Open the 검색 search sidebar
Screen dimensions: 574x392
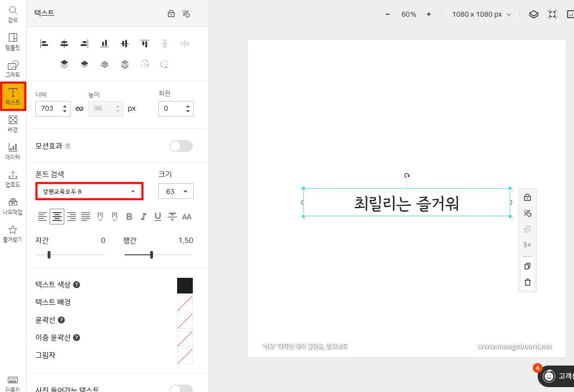pyautogui.click(x=13, y=15)
